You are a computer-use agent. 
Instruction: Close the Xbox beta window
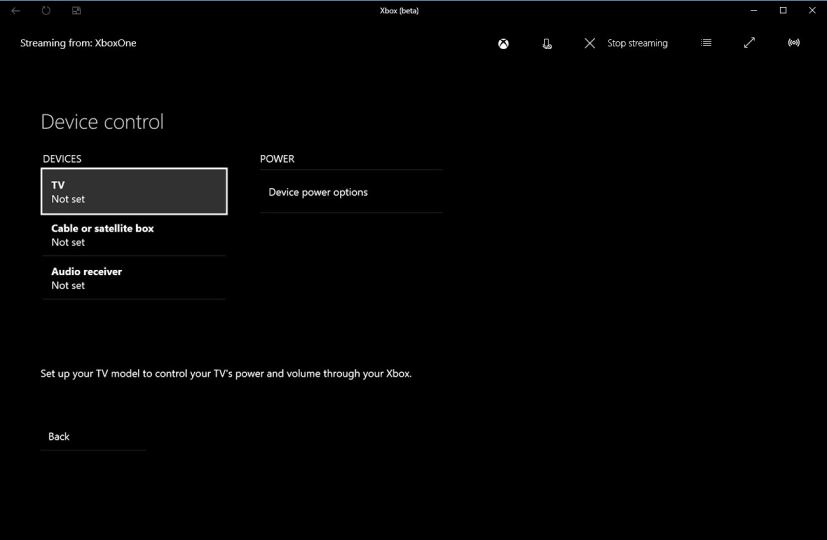click(x=812, y=10)
